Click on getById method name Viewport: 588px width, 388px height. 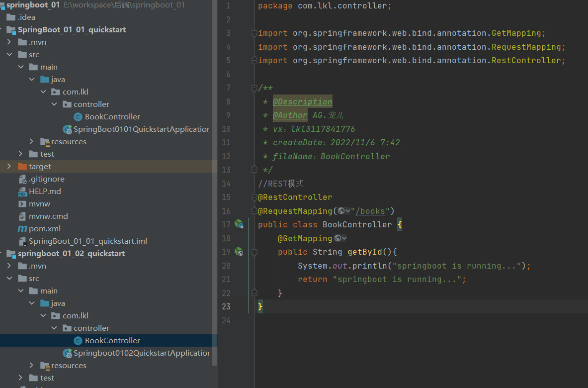click(365, 252)
